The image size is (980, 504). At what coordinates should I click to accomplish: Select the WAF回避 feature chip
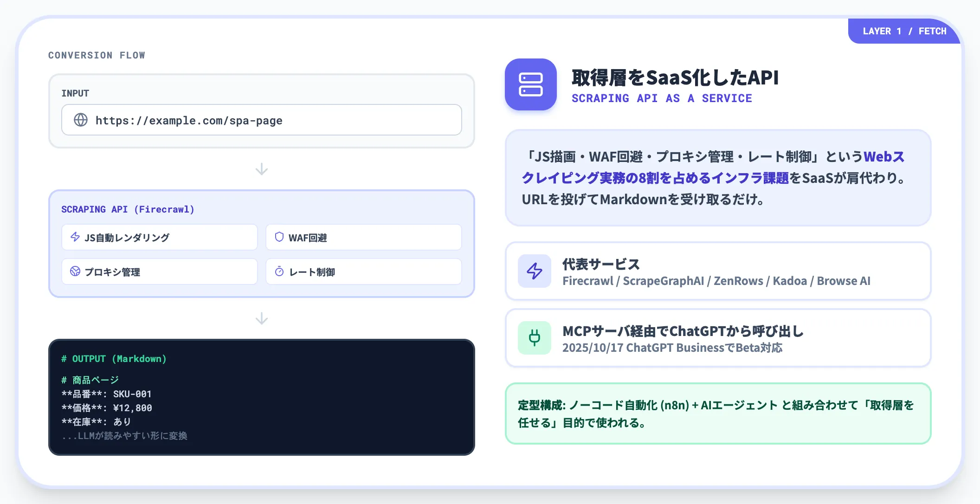[364, 237]
